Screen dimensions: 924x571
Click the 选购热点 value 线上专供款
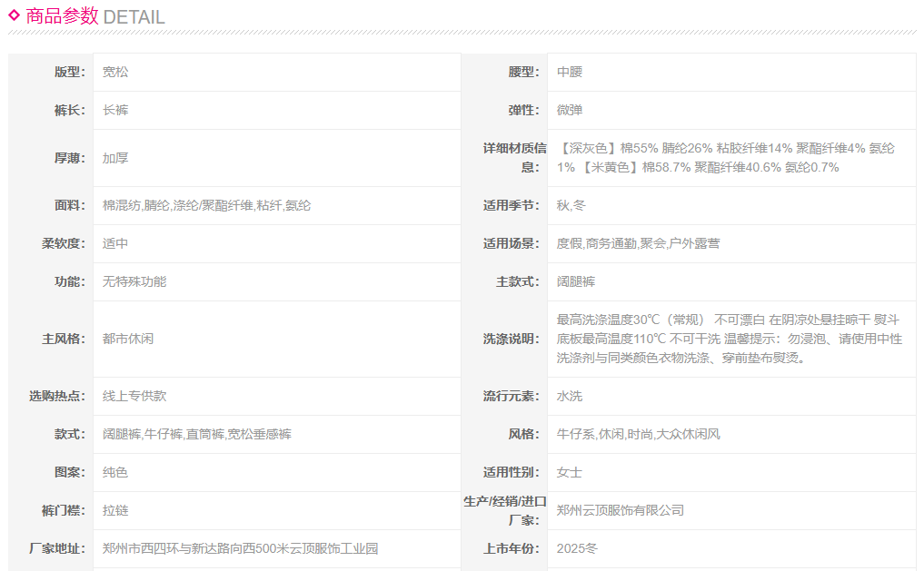134,396
